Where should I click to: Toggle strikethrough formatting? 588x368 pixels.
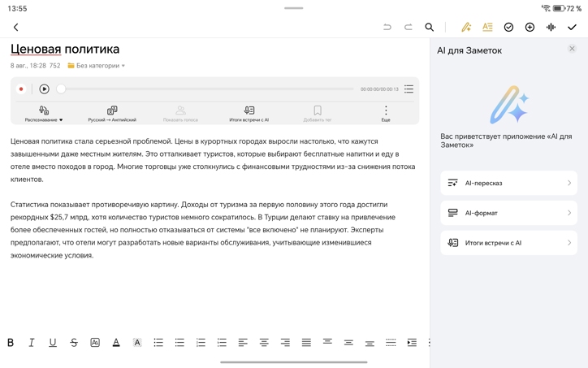coord(74,343)
